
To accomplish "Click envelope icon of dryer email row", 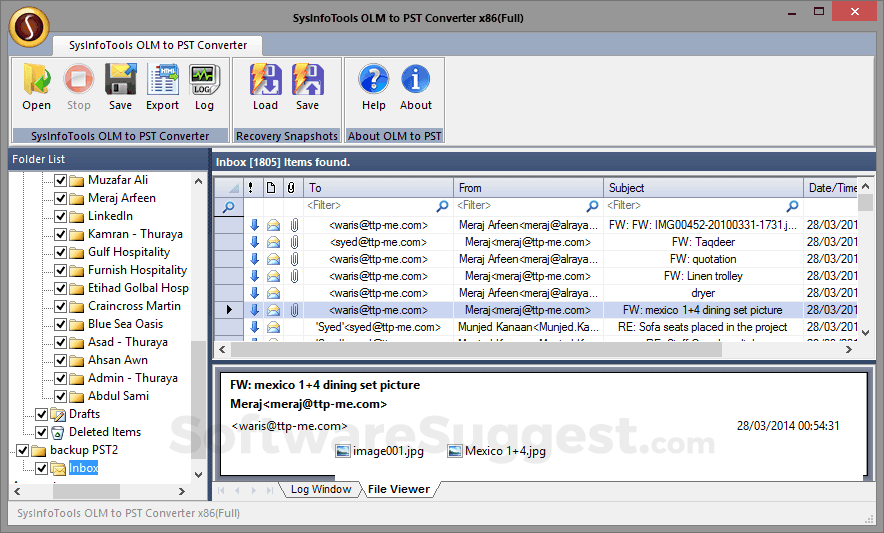I will pyautogui.click(x=273, y=293).
